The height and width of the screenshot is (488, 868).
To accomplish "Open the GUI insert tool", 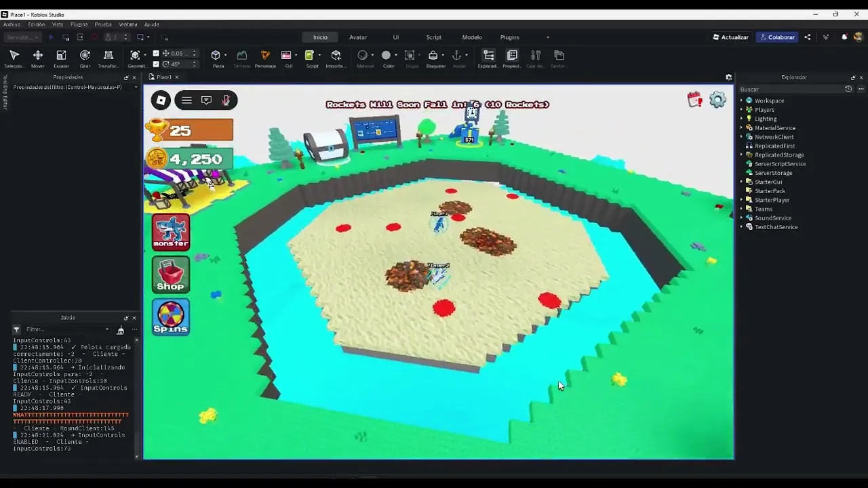I will (287, 58).
